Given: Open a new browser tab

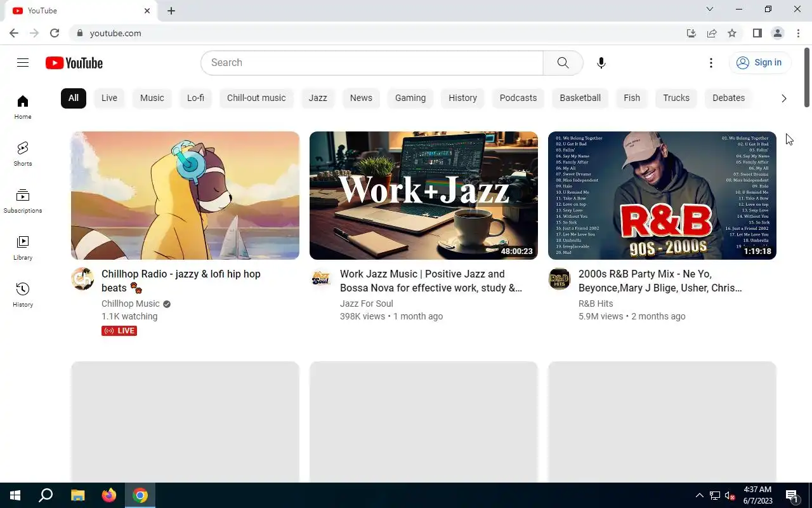Looking at the screenshot, I should click(171, 11).
